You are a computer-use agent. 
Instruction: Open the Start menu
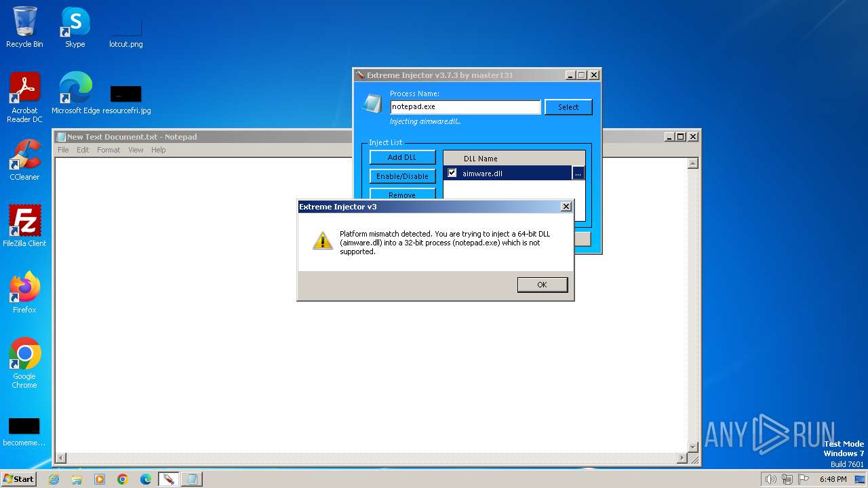(19, 479)
